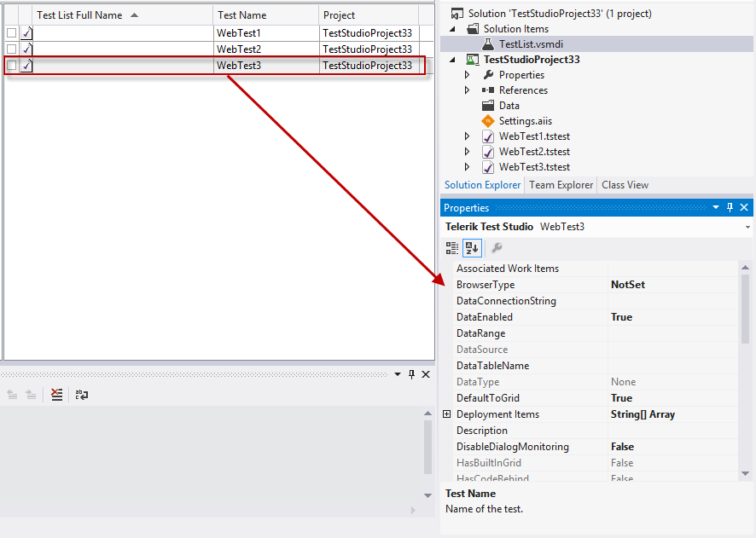Click the solution icon in Solution Explorer

[x=457, y=14]
